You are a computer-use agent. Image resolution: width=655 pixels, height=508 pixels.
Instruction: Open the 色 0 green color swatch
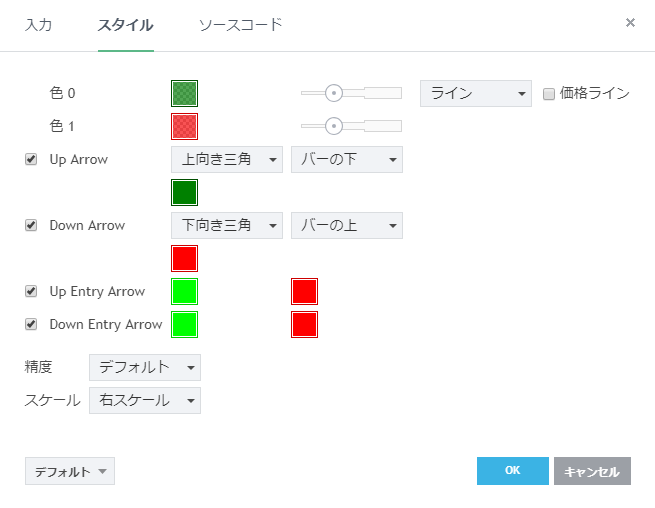[185, 93]
